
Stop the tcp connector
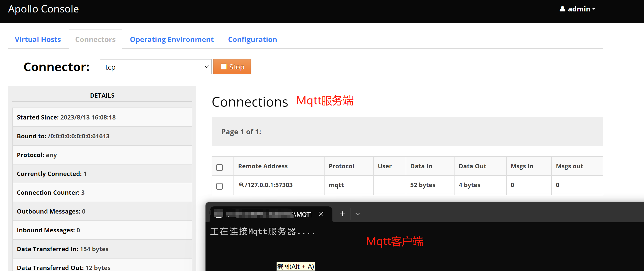[x=232, y=67]
